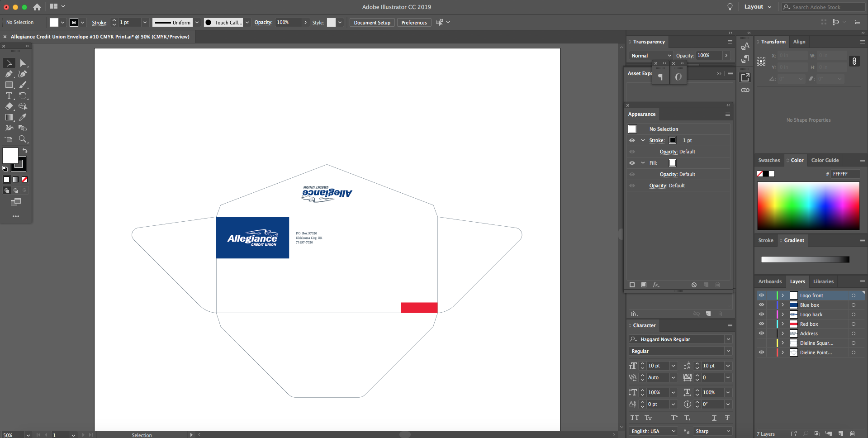Open the Layers panel menu
The image size is (868, 438).
point(862,281)
